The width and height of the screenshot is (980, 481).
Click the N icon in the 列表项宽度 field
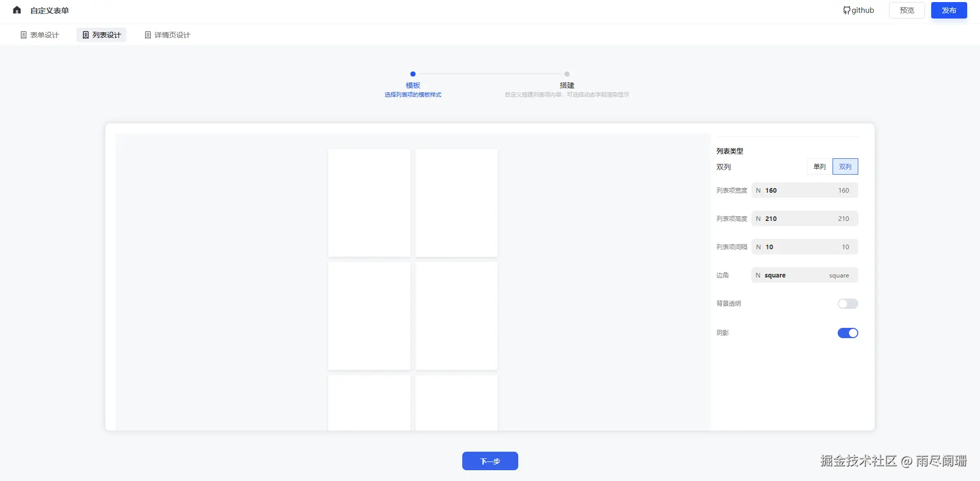759,190
